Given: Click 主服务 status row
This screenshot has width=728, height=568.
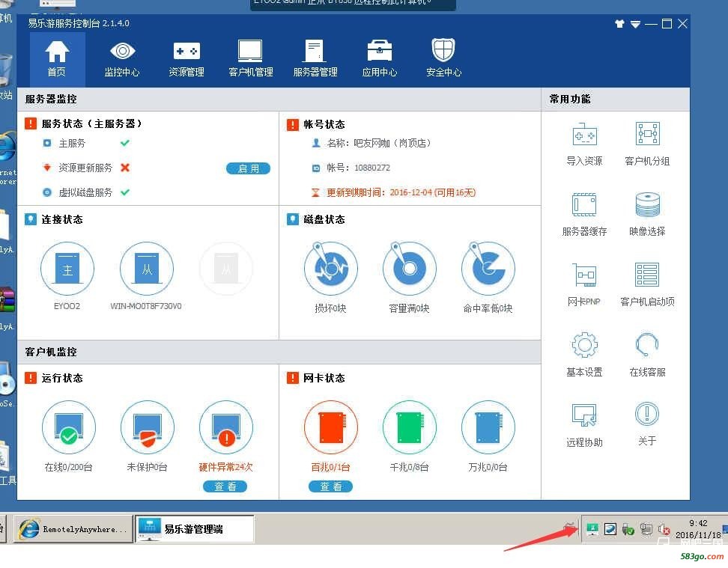Looking at the screenshot, I should tap(86, 144).
